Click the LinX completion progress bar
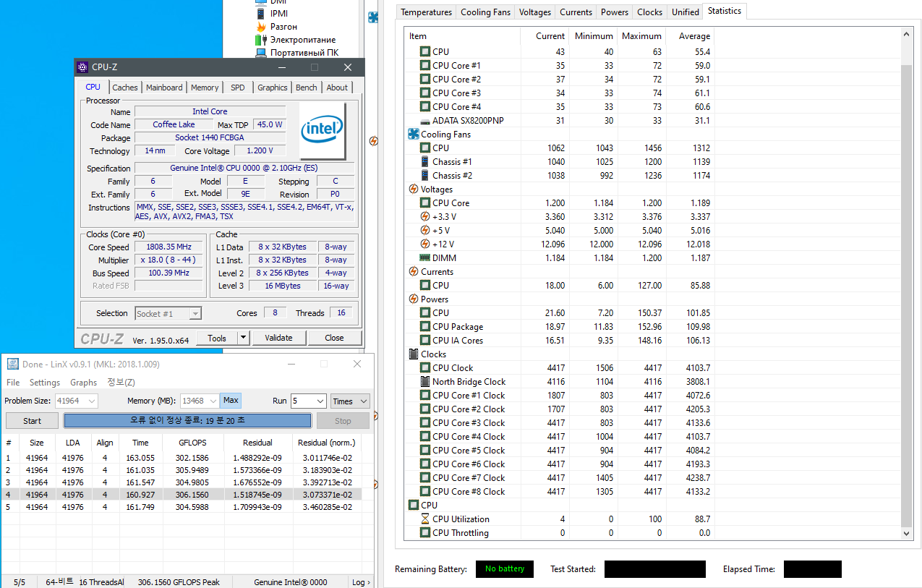922x588 pixels. point(187,420)
